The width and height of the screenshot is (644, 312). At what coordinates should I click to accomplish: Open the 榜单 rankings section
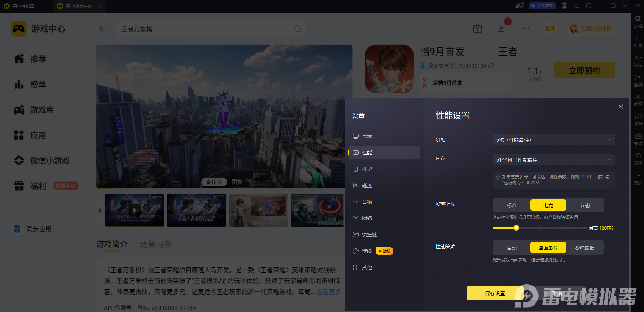click(x=30, y=85)
